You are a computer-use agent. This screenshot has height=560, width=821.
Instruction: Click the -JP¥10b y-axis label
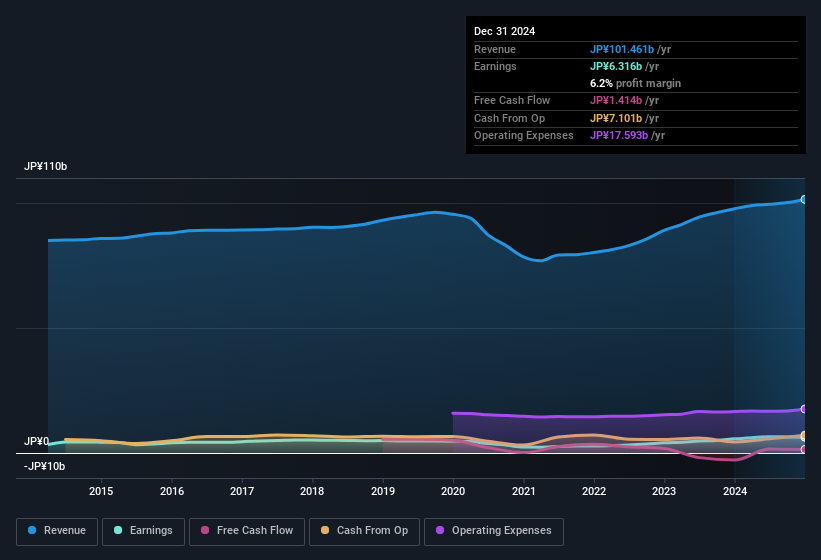45,466
